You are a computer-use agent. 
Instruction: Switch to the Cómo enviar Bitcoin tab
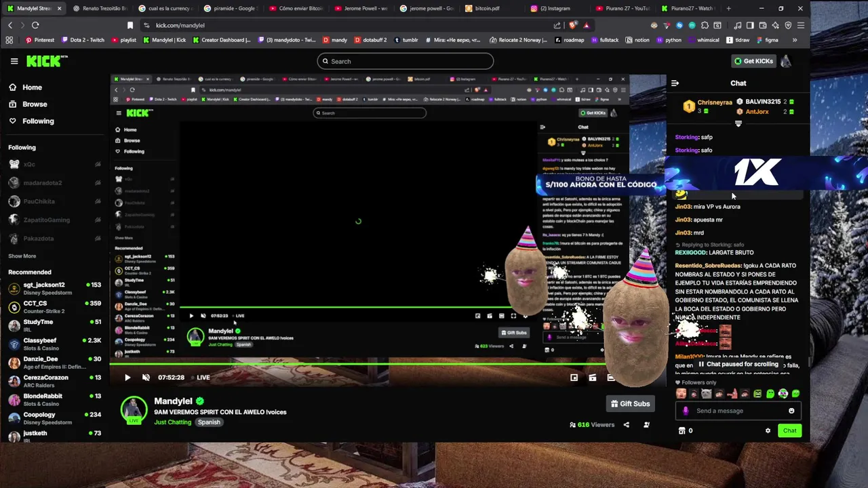tap(296, 8)
